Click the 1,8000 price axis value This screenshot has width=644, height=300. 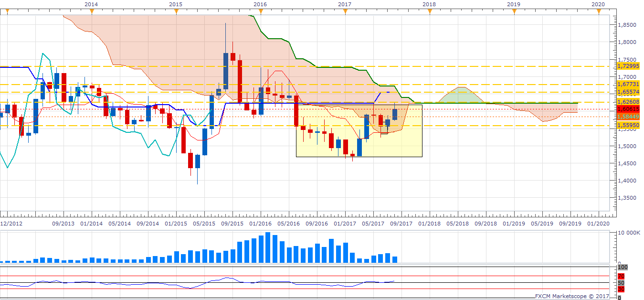[627, 42]
